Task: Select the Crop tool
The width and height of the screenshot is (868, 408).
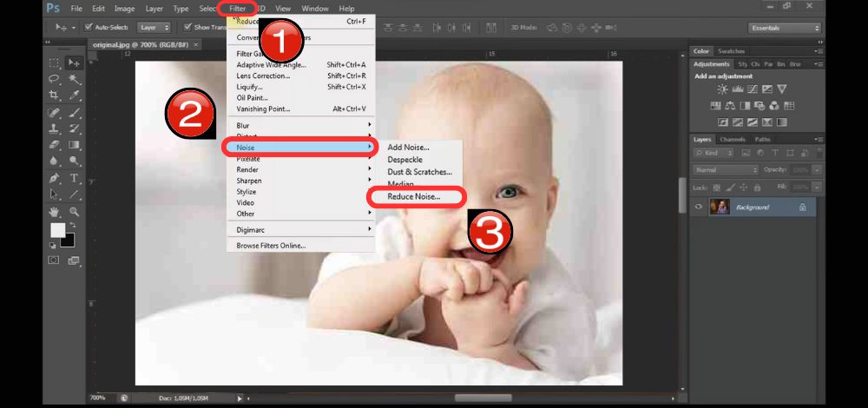Action: 54,95
